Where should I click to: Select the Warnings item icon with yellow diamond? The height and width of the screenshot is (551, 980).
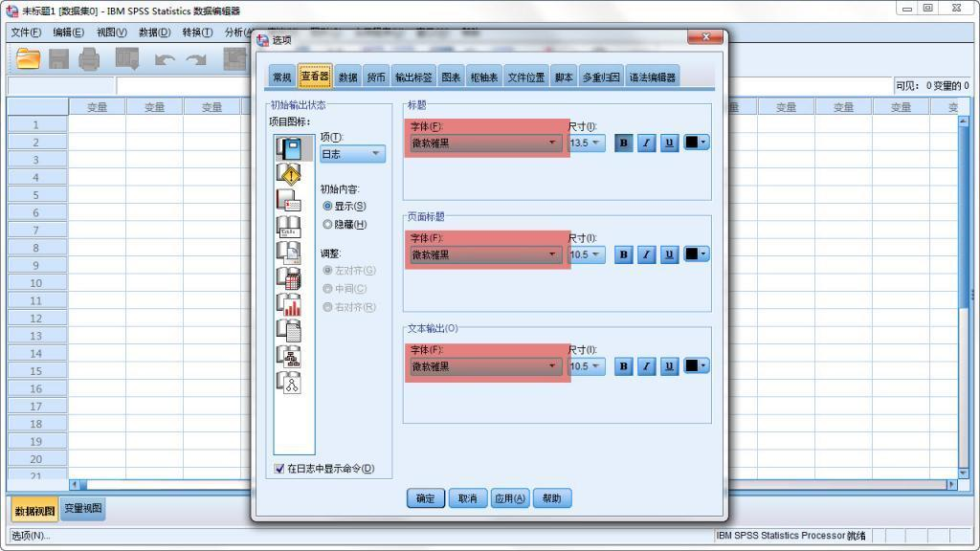(x=289, y=175)
